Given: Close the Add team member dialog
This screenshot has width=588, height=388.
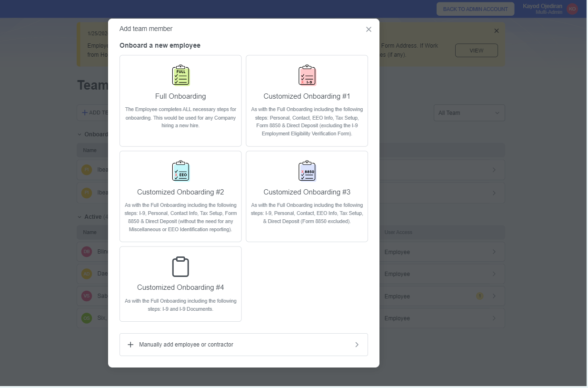Looking at the screenshot, I should tap(369, 29).
